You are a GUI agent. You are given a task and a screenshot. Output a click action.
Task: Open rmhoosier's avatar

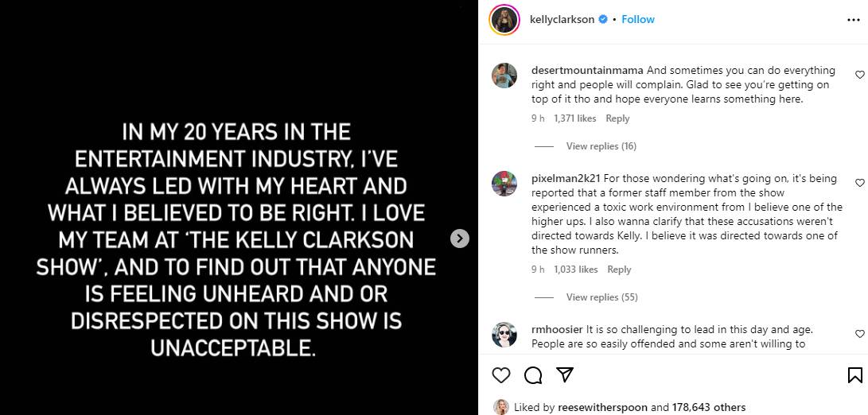(x=504, y=335)
